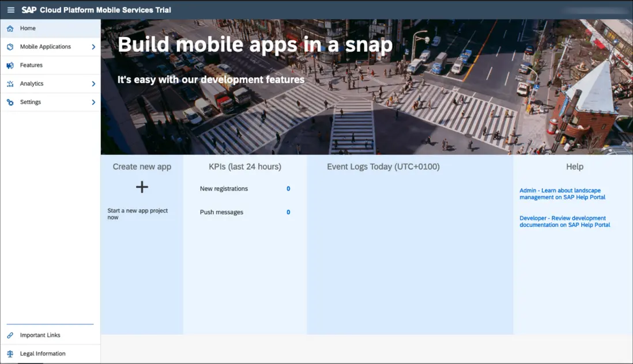Open Important Links menu item
This screenshot has width=633, height=364.
(x=40, y=335)
